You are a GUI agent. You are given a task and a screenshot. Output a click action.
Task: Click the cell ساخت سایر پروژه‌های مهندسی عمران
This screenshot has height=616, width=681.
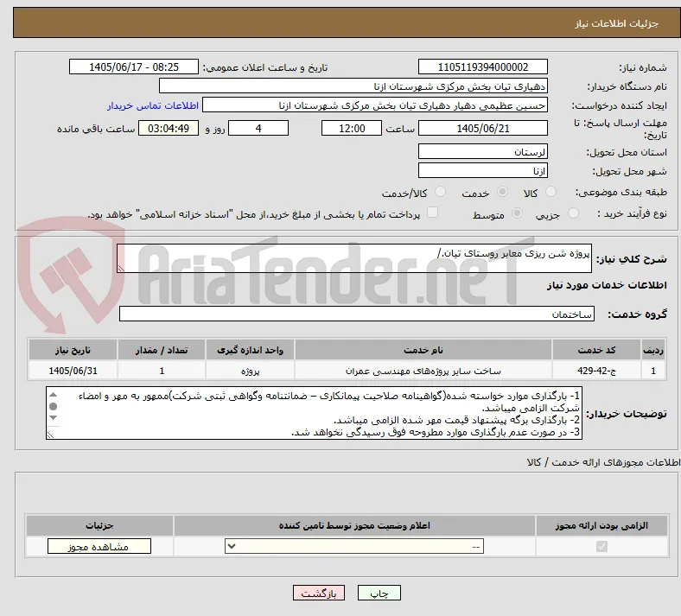point(423,371)
